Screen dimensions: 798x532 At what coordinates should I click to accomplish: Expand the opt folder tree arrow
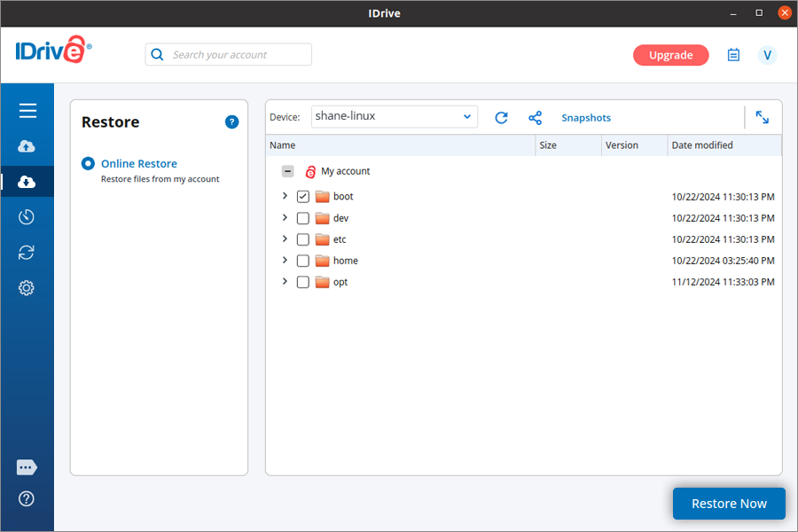285,282
